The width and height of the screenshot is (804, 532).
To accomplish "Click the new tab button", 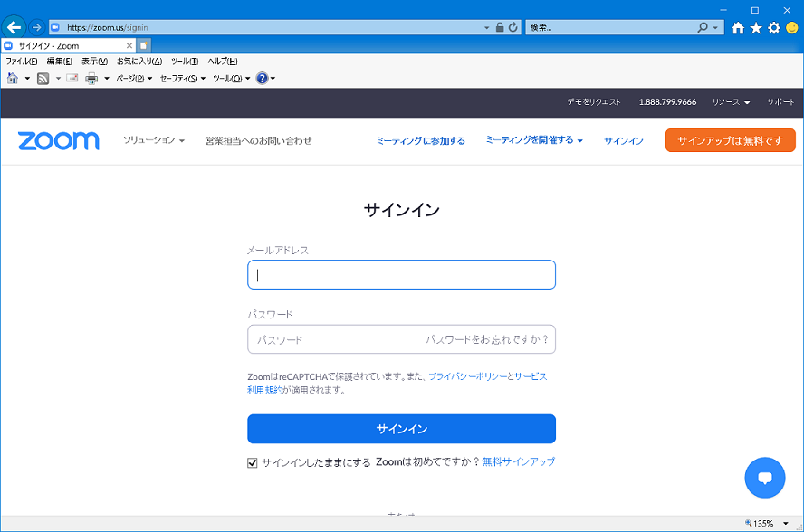I will (x=144, y=45).
